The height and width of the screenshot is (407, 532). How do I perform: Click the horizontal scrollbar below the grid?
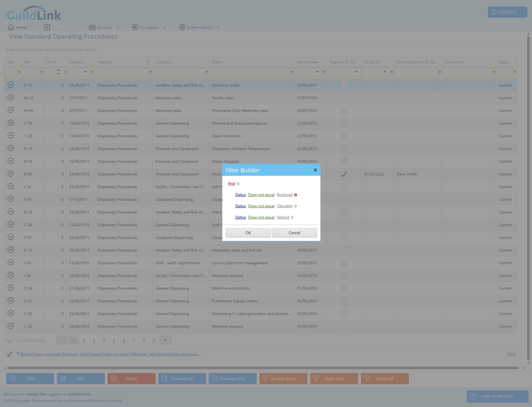pyautogui.click(x=263, y=368)
